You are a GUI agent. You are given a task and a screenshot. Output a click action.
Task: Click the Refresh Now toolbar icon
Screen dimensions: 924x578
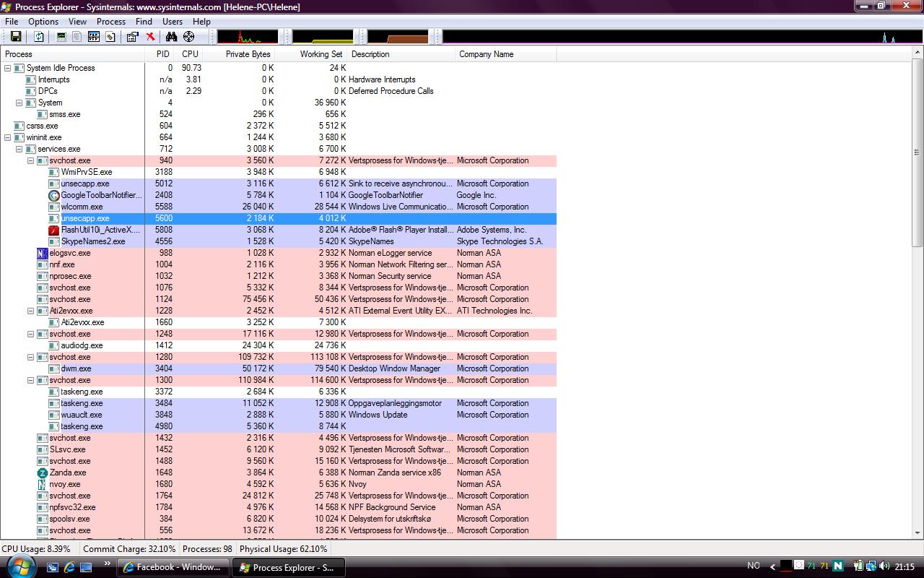tap(39, 37)
